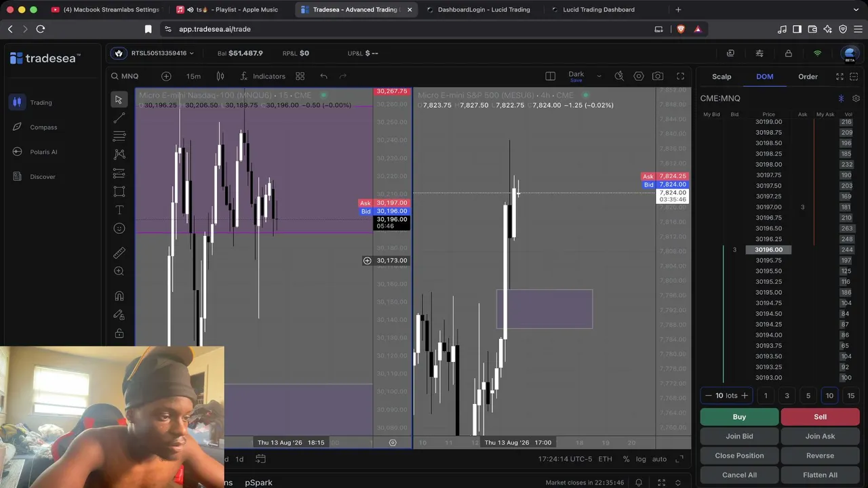
Task: Click Flatten All button
Action: tap(820, 475)
